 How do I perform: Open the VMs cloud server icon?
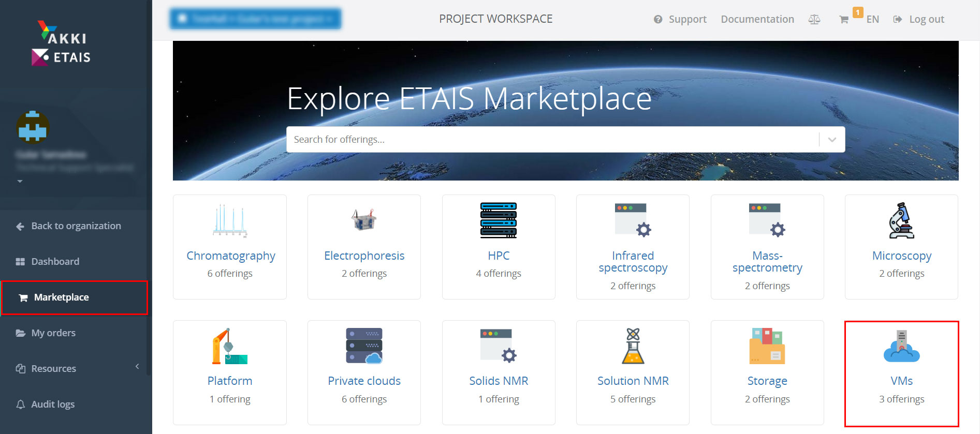901,346
